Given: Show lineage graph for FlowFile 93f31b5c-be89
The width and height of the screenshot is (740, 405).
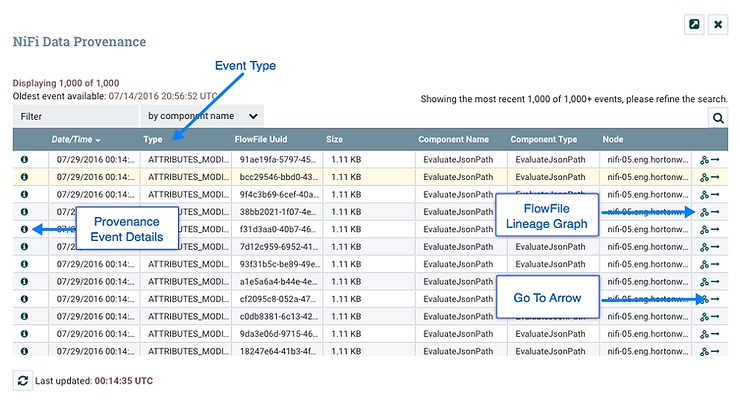Looking at the screenshot, I should (x=704, y=265).
